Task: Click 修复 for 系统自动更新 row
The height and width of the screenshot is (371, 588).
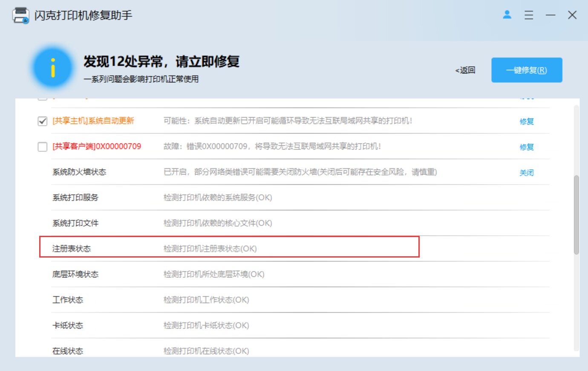Action: (527, 122)
